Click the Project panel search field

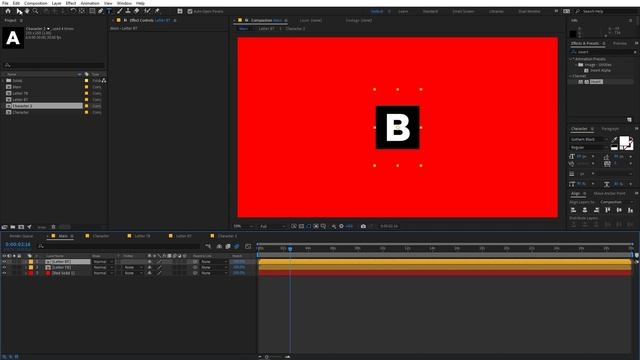[x=53, y=65]
